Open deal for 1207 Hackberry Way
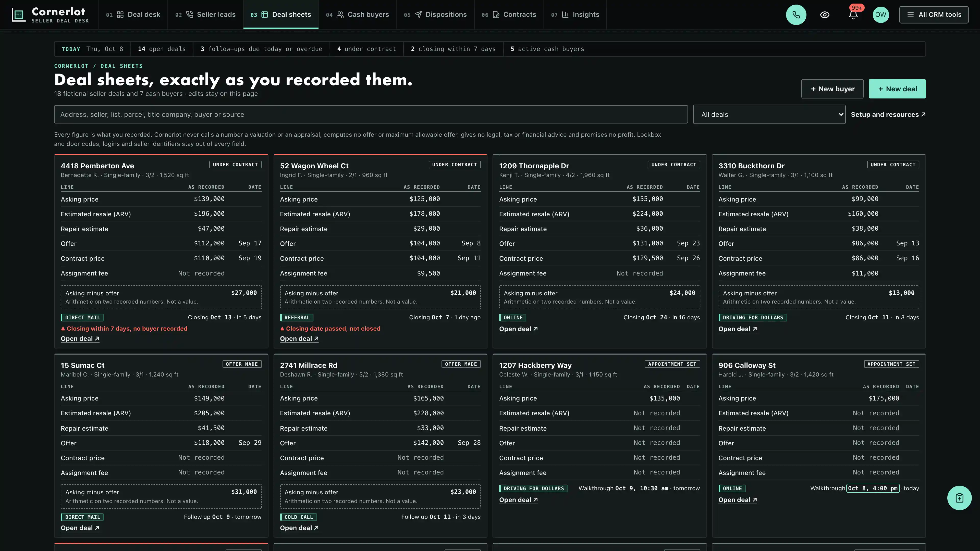980x551 pixels. (518, 500)
